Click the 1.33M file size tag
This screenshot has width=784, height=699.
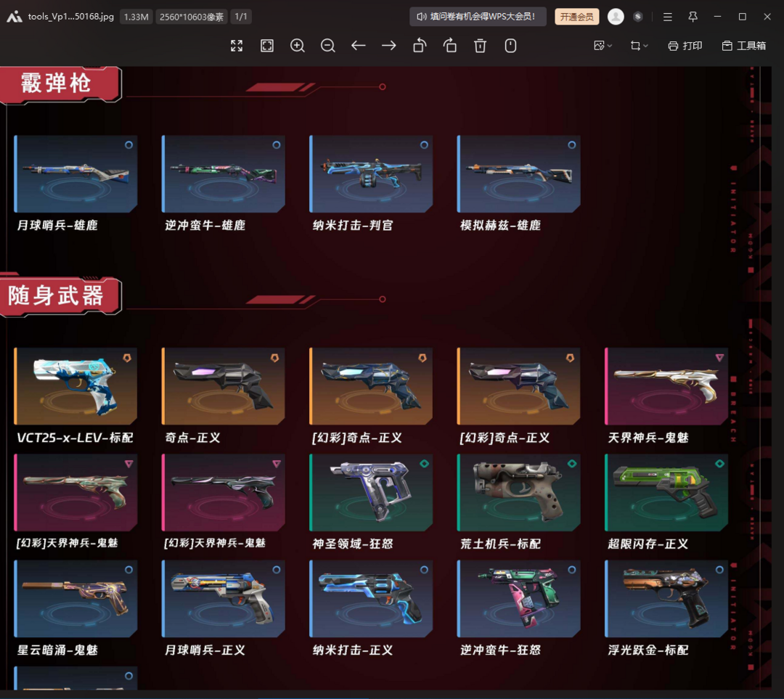[136, 17]
